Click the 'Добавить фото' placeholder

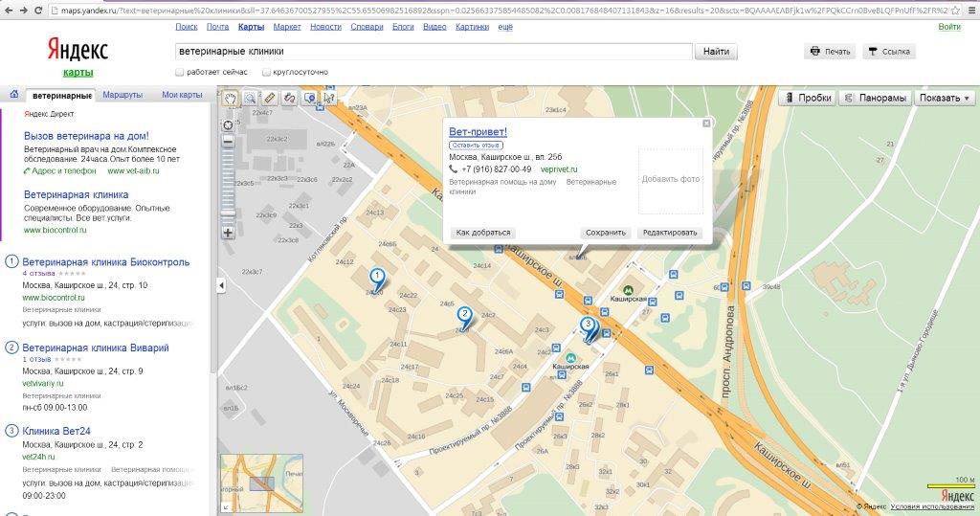[x=671, y=180]
